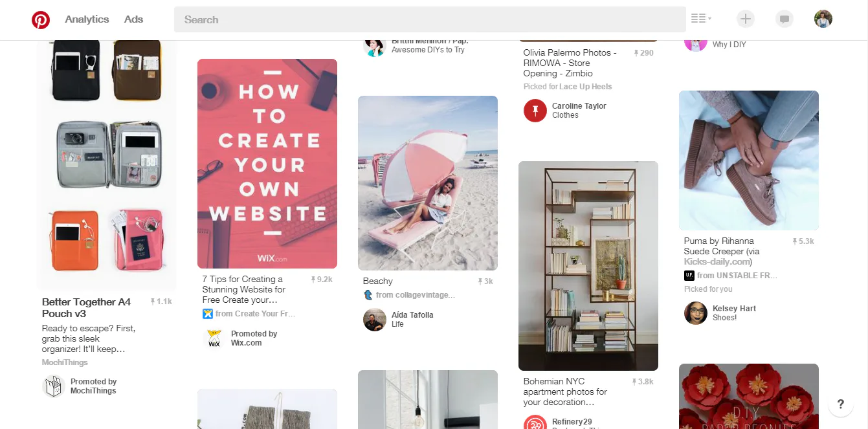Open the gray fabric pin image below the Wix pin
Viewport: 868px width, 429px height.
(267, 409)
